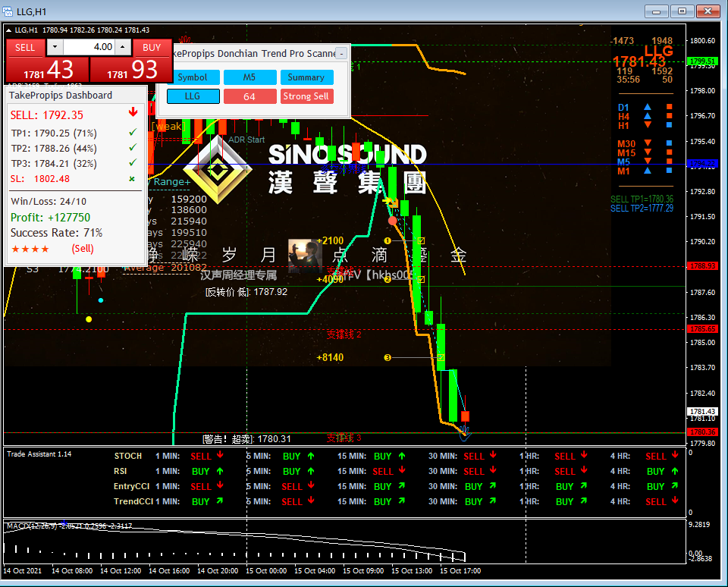Click the red 64 value cell

tap(249, 96)
